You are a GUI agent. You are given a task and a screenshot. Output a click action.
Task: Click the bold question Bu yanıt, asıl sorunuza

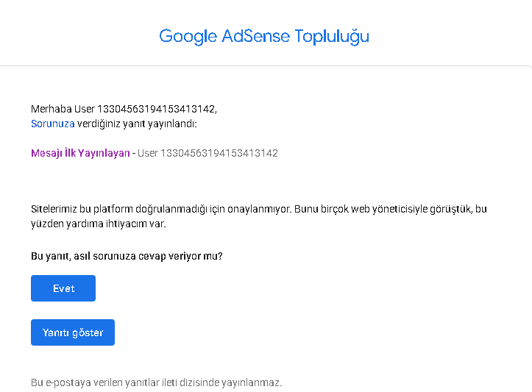point(127,256)
